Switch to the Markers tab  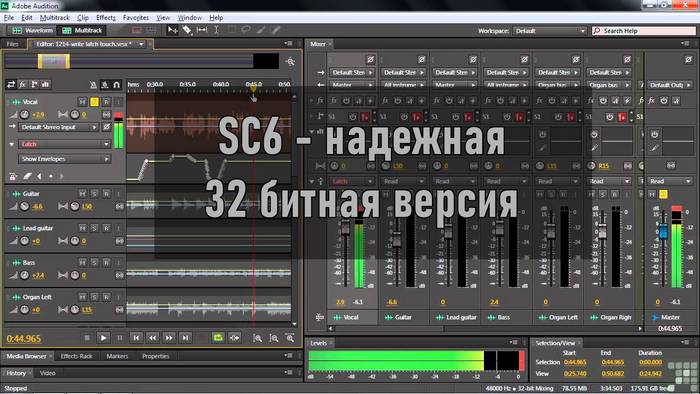coord(117,356)
